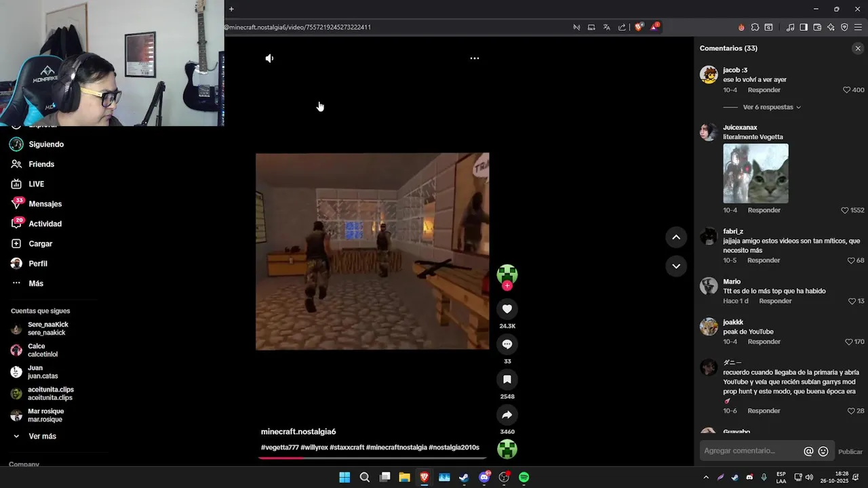
Task: Reply to fabri_z's comment
Action: point(764,260)
